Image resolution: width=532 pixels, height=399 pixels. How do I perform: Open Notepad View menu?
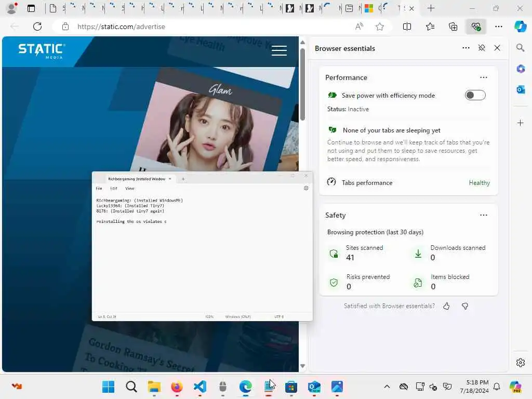pyautogui.click(x=129, y=188)
